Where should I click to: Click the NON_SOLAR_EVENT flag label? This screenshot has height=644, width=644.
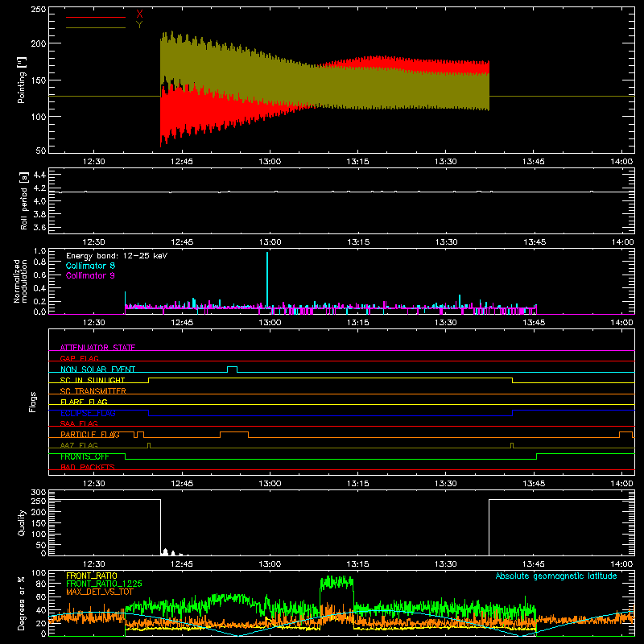coord(97,369)
